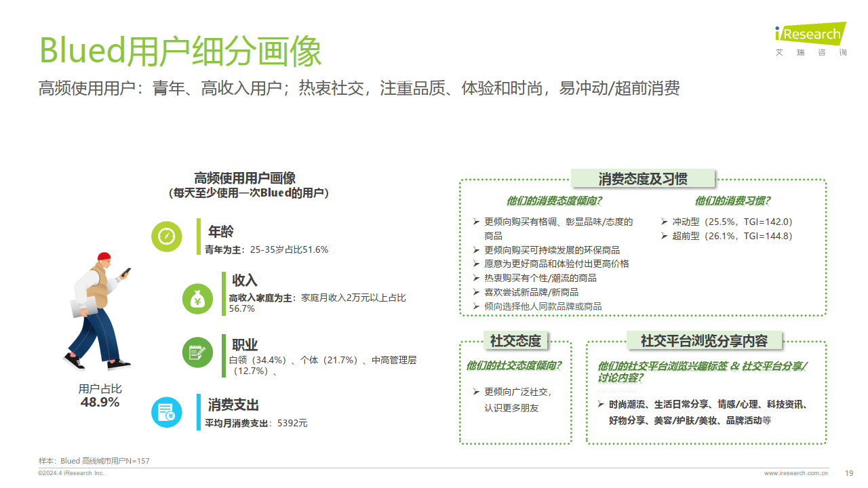Click the bullet beginning 时尚潮流、生活日常分享
The width and height of the screenshot is (868, 488).
[x=703, y=412]
